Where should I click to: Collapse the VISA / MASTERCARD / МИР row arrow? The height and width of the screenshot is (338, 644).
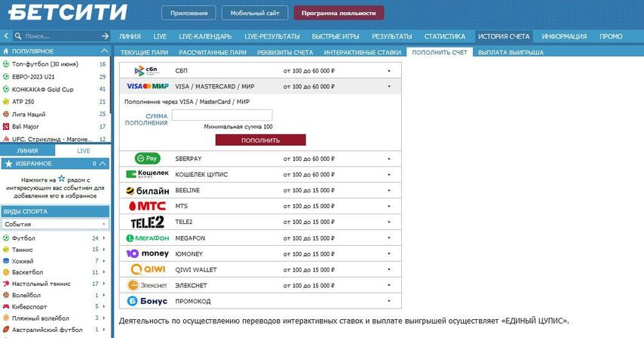[389, 87]
